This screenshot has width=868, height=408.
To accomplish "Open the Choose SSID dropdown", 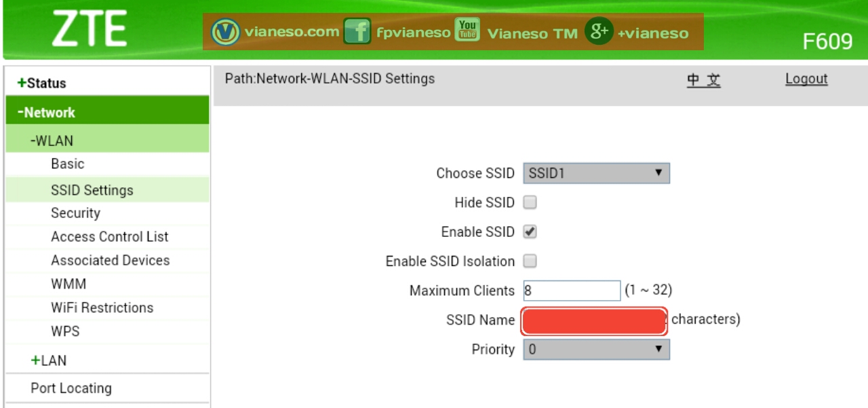I will point(595,173).
